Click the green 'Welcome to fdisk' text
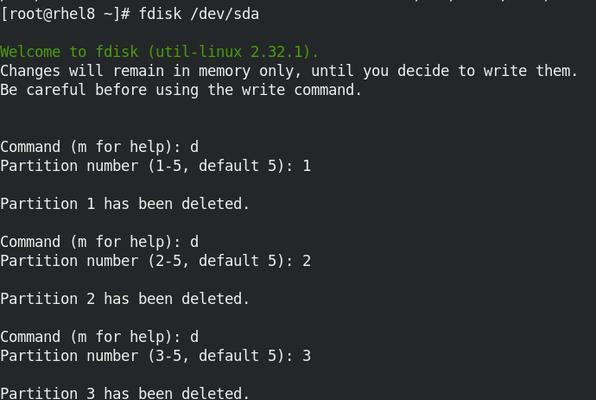 point(69,52)
